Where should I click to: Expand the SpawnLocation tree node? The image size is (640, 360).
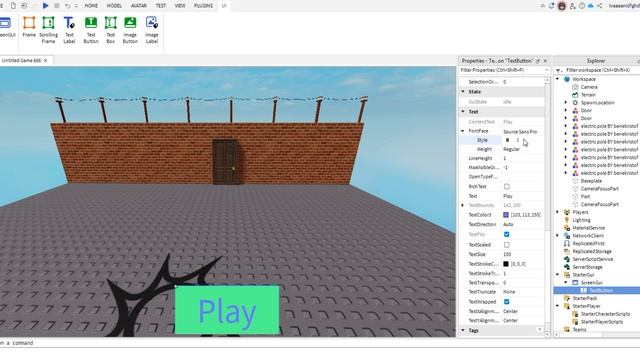(x=566, y=102)
